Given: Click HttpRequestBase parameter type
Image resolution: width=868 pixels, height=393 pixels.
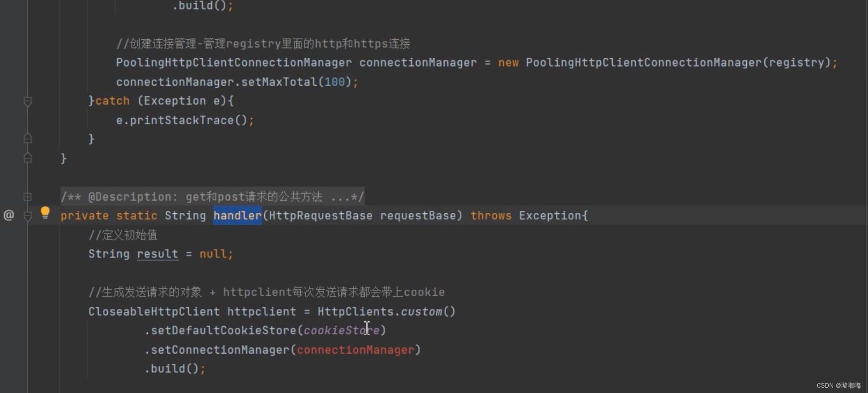Looking at the screenshot, I should [x=321, y=215].
